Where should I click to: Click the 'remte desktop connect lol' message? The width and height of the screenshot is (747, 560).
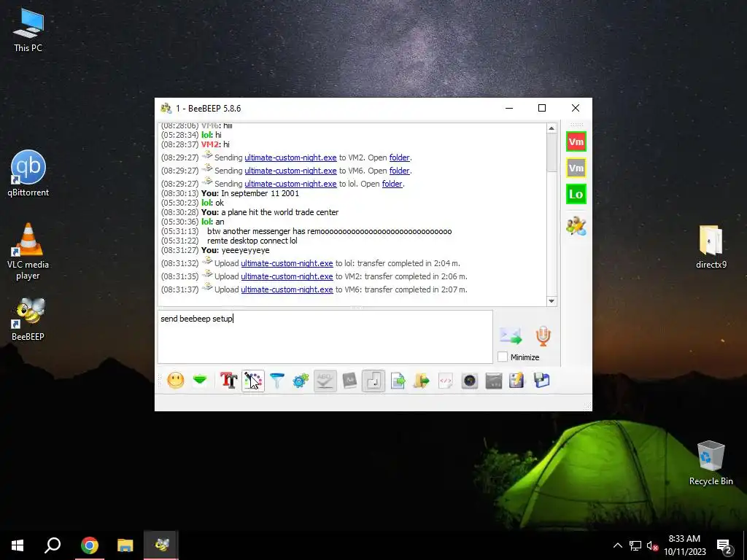coord(252,241)
